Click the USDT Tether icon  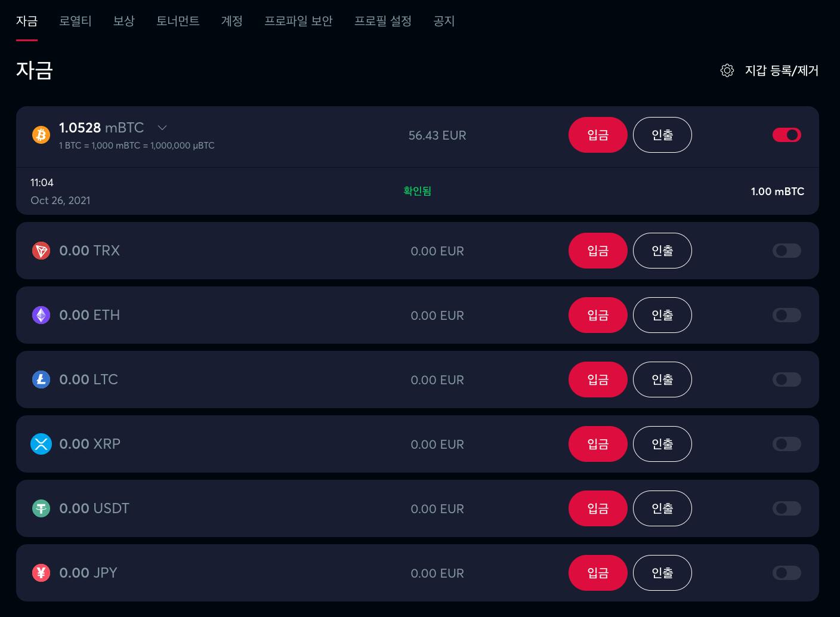(41, 508)
